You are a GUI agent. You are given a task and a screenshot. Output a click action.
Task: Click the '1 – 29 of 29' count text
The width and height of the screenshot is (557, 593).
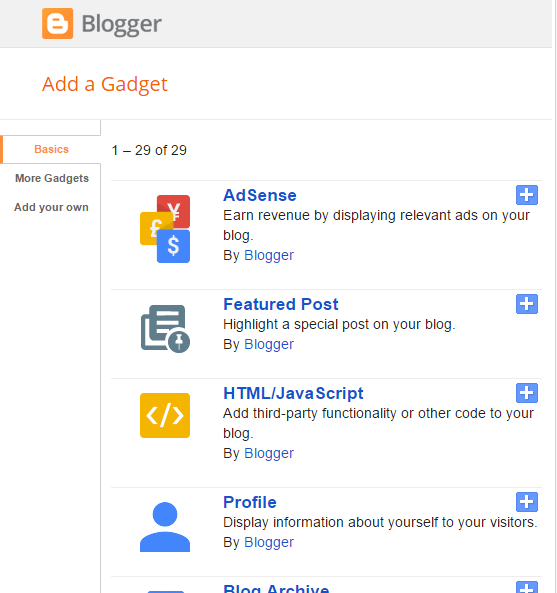pos(149,151)
